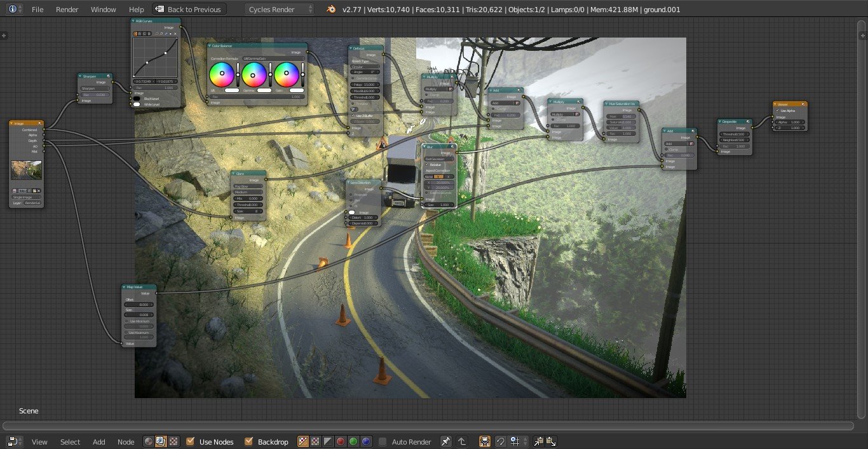
Task: Toggle Use Alpha in Viewer node
Action: (777, 111)
